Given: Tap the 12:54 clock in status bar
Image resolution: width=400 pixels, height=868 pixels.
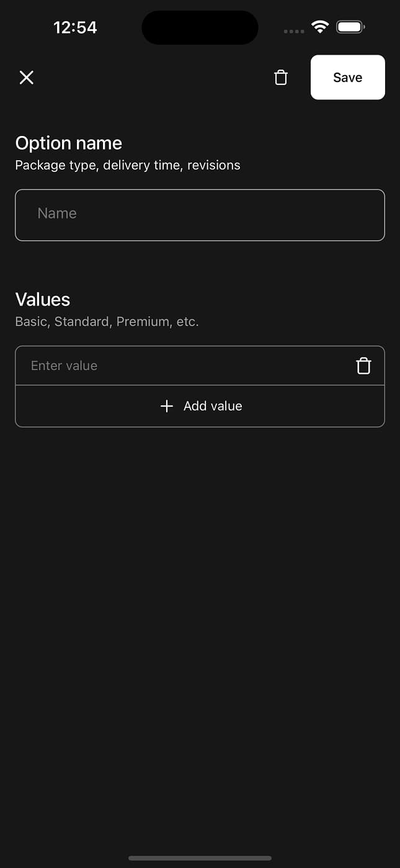Looking at the screenshot, I should coord(75,27).
